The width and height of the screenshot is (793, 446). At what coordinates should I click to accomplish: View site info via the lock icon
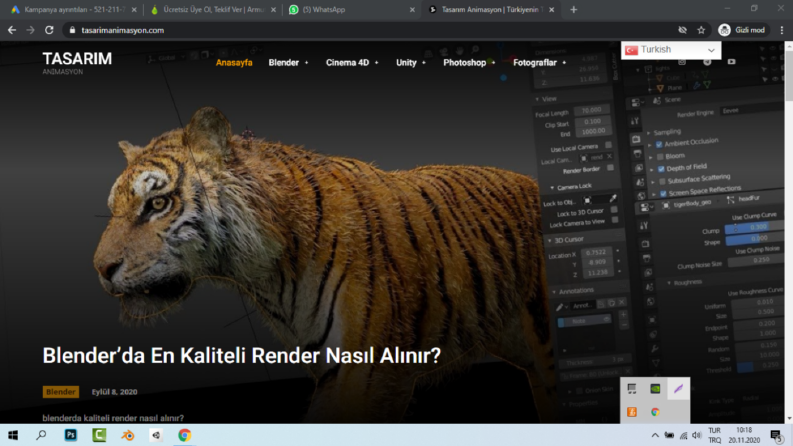(x=72, y=30)
